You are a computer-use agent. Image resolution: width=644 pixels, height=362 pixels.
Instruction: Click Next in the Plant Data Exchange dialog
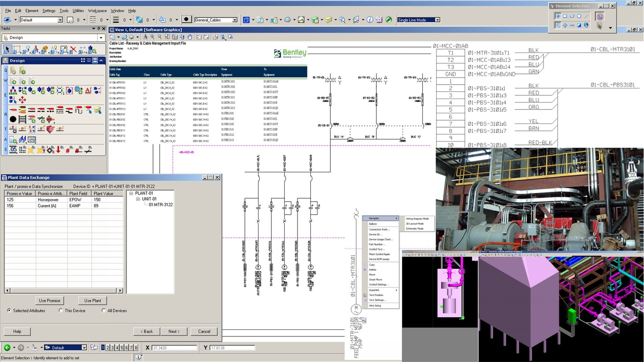(174, 331)
